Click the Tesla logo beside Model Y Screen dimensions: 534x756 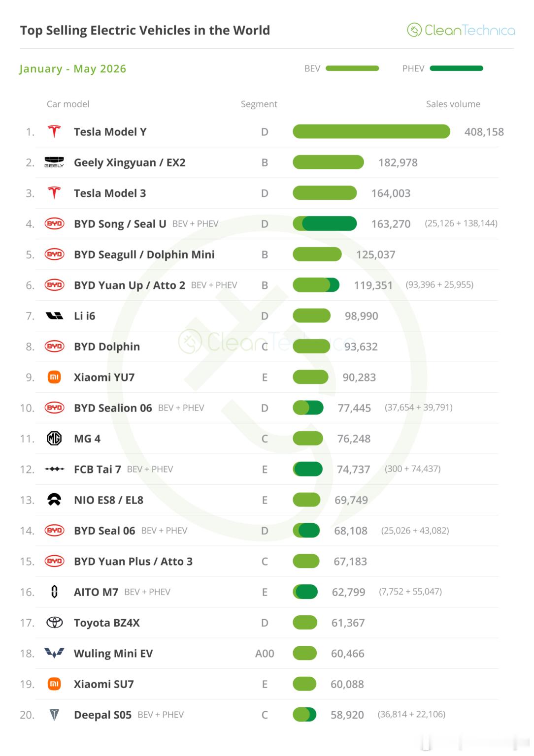point(54,131)
